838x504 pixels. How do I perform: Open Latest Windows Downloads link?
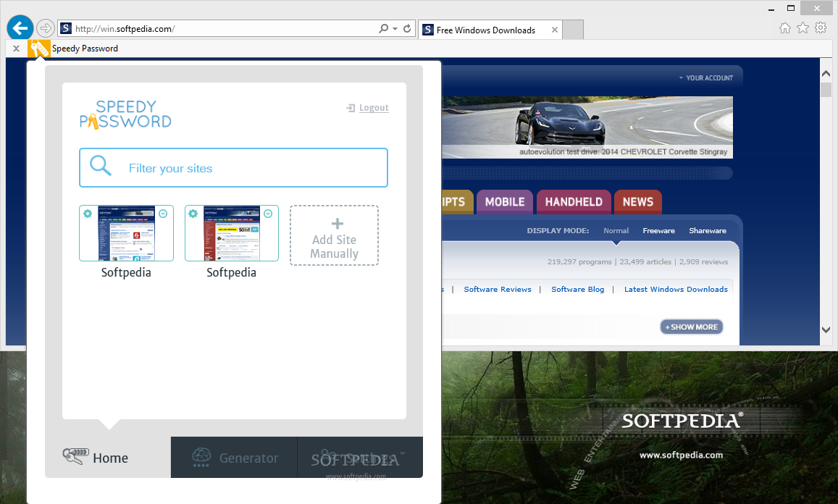(x=676, y=289)
